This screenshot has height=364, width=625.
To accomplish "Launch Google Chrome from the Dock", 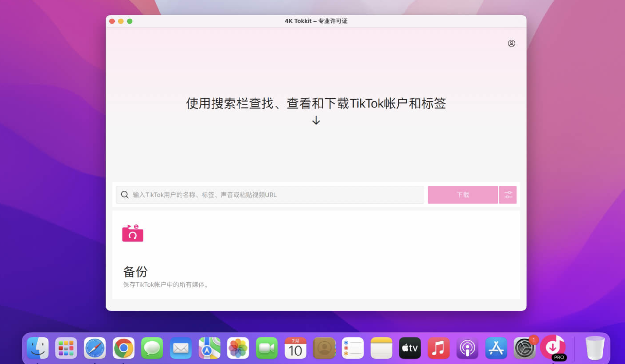I will 123,348.
